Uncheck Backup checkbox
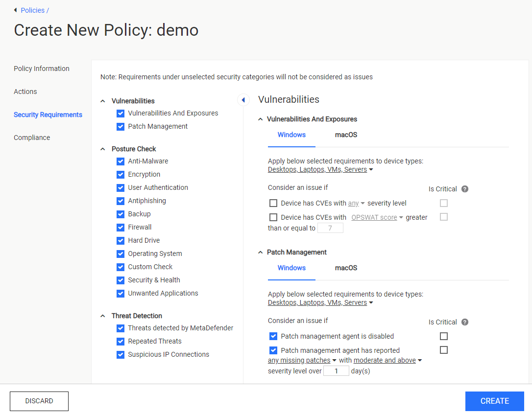Image resolution: width=532 pixels, height=415 pixels. pos(121,214)
